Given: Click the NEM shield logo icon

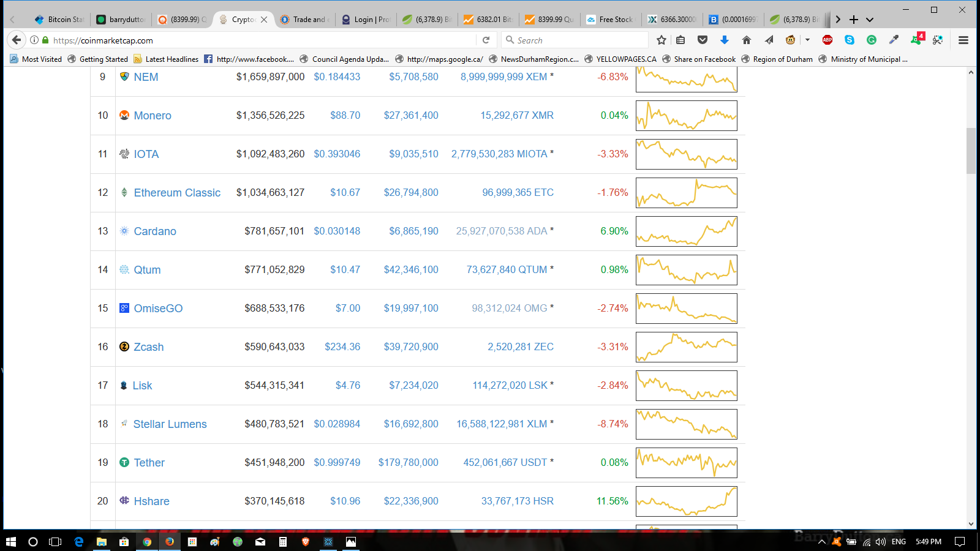Looking at the screenshot, I should point(124,77).
